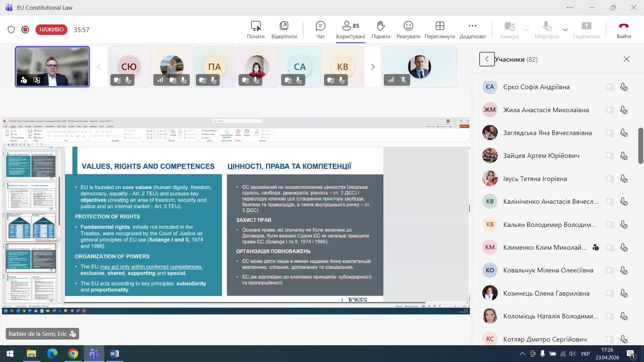Open view layout options (Переглянути)

[439, 29]
